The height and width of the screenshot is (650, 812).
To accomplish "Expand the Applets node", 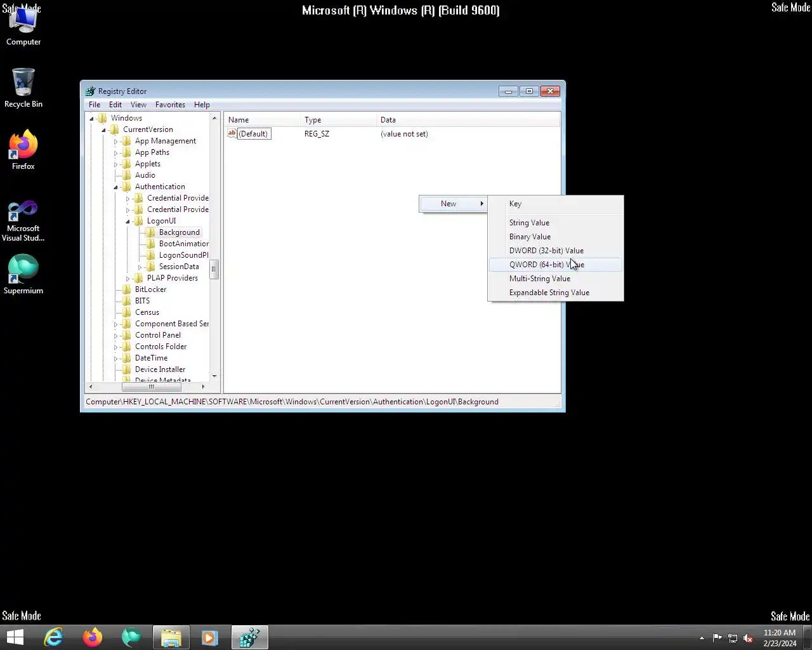I will click(x=115, y=164).
